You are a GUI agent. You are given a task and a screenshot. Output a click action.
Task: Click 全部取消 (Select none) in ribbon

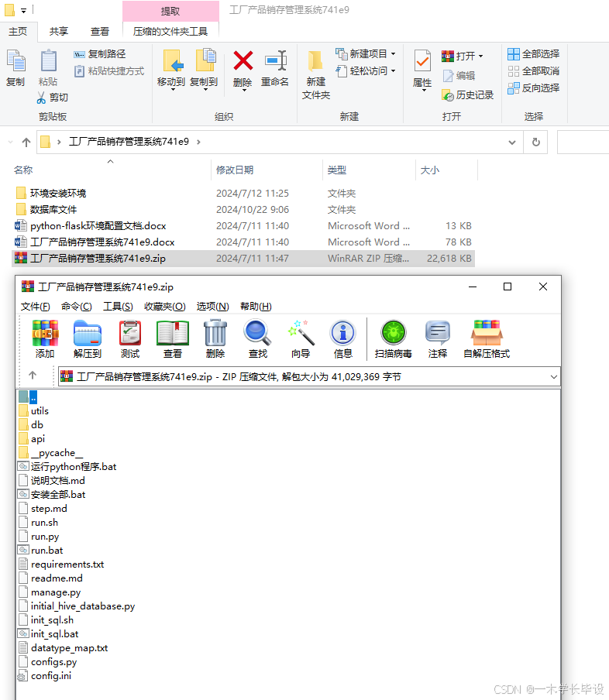coord(534,71)
